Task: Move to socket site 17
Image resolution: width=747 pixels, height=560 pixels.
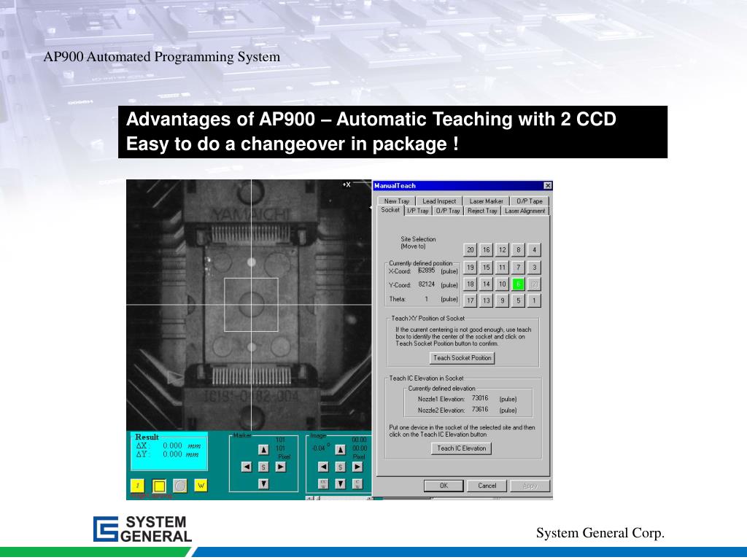Action: pos(471,300)
